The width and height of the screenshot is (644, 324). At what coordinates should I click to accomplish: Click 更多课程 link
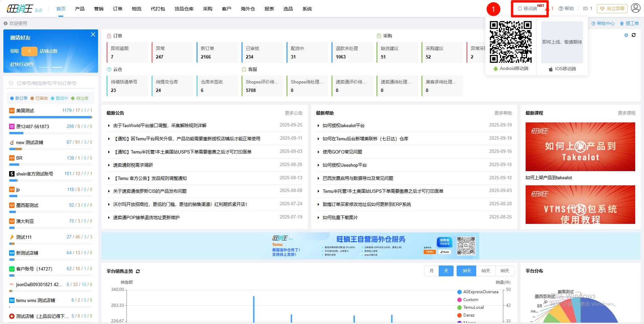click(x=627, y=113)
